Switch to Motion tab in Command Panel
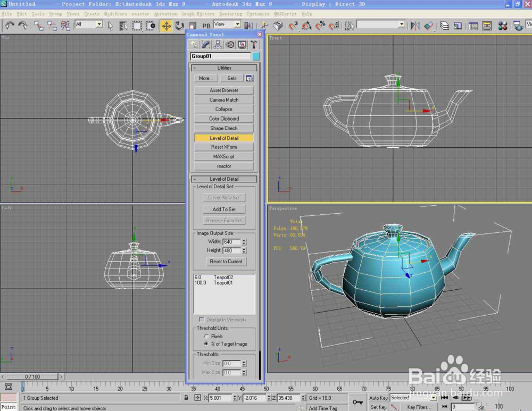Image resolution: width=532 pixels, height=411 pixels. point(230,45)
